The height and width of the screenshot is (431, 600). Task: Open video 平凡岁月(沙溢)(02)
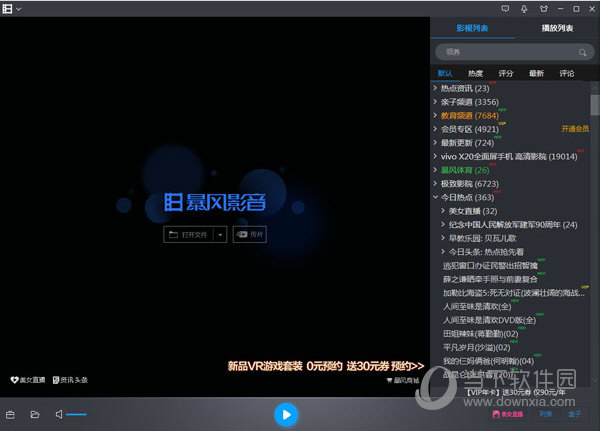pos(476,347)
